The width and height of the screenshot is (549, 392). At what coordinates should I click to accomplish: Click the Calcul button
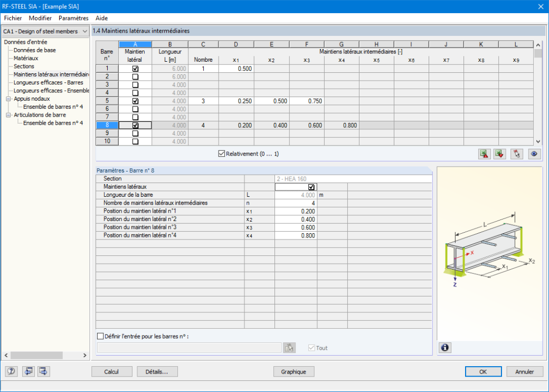(x=112, y=372)
